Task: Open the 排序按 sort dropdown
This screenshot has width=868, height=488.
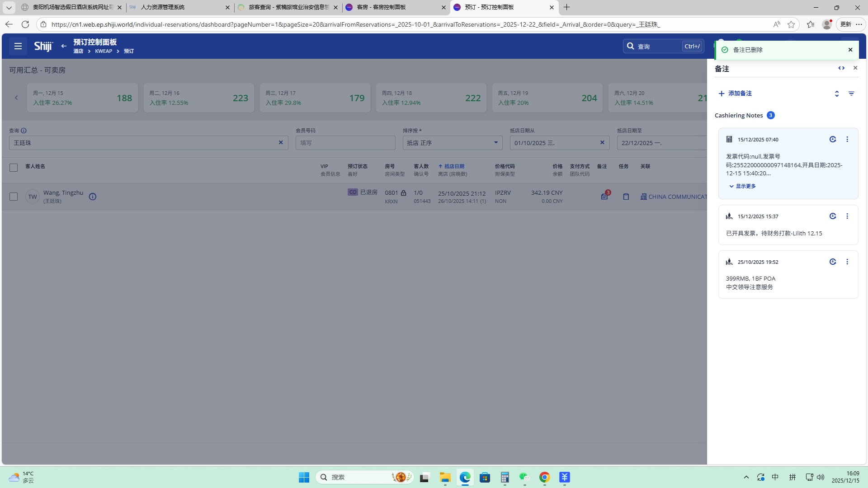Action: point(452,143)
